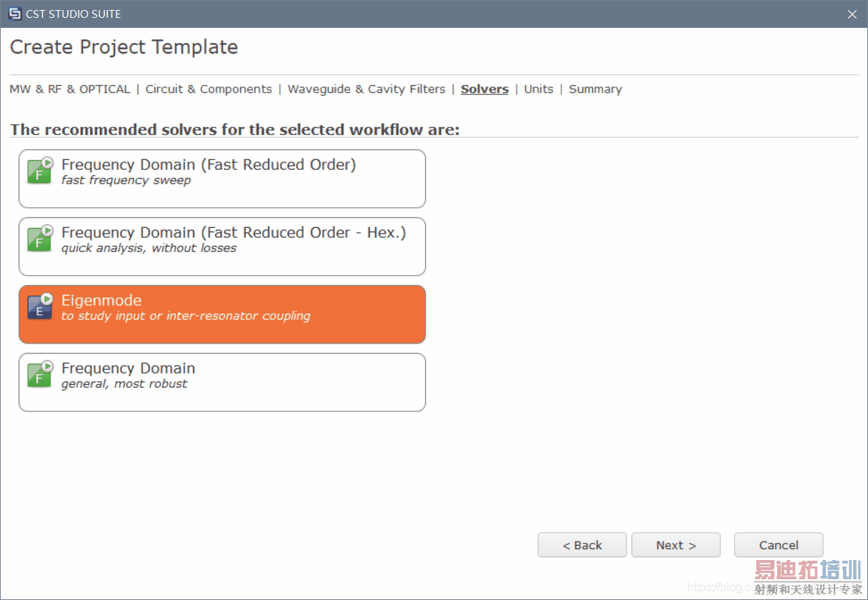868x600 pixels.
Task: Click the blue Eigenmode solver icon
Action: point(40,306)
